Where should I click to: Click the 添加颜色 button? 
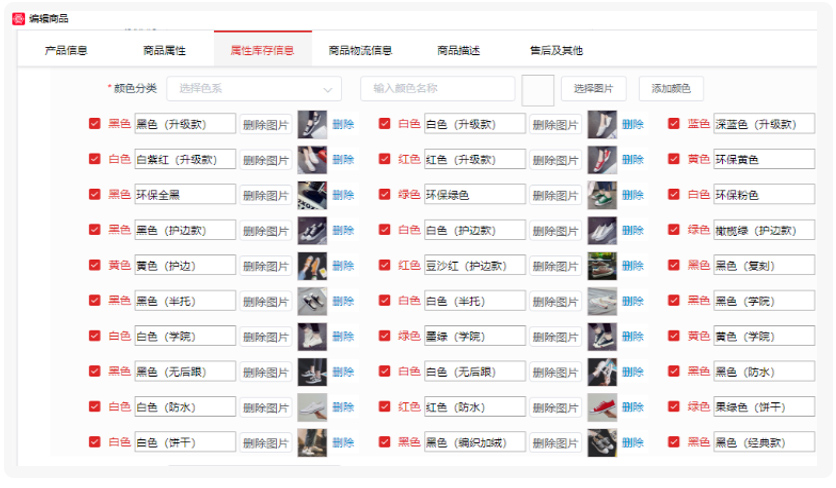(671, 89)
